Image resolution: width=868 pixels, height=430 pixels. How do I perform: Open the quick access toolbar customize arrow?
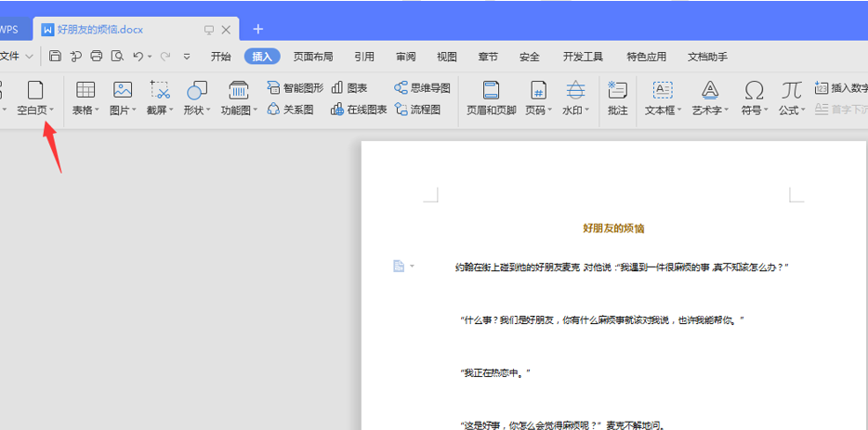click(x=187, y=57)
